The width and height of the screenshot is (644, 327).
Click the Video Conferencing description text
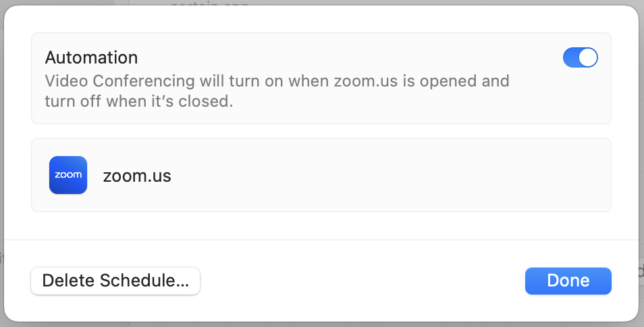(x=277, y=91)
